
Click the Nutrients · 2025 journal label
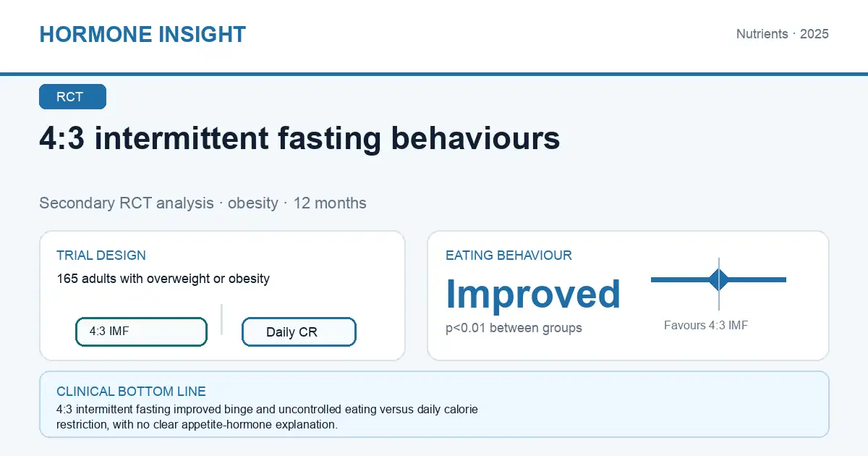click(x=783, y=34)
